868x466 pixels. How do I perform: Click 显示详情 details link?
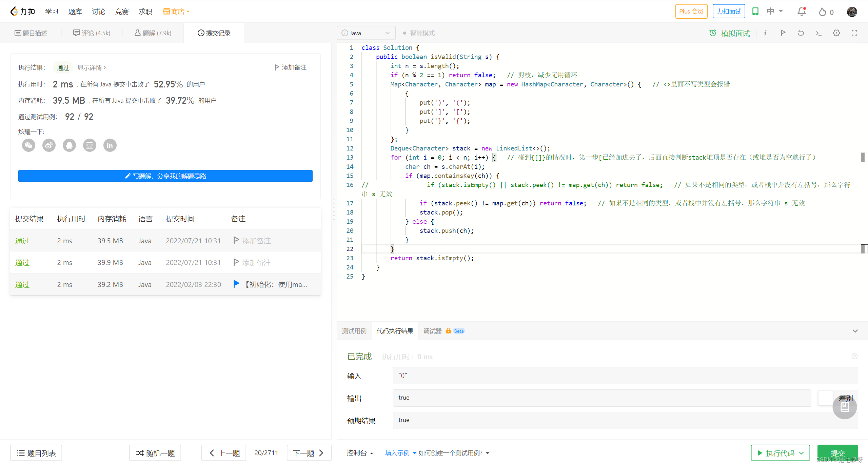coord(91,67)
